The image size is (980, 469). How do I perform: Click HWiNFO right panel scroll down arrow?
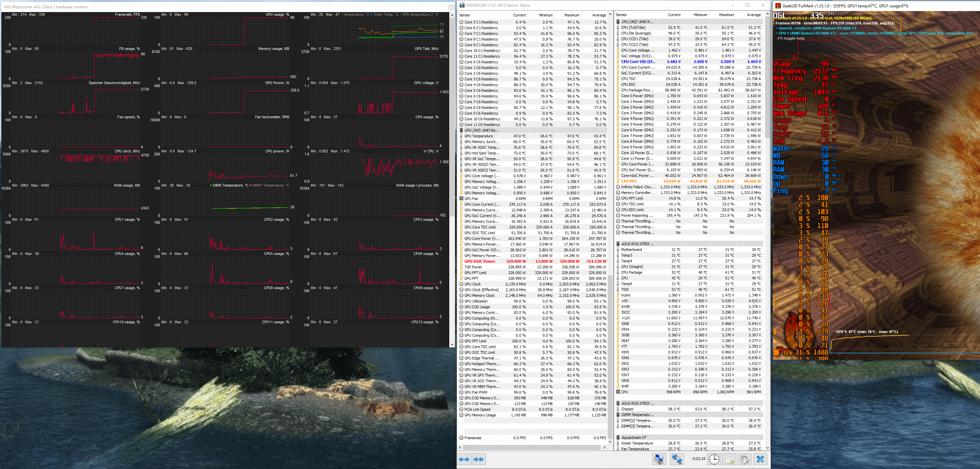point(767,448)
